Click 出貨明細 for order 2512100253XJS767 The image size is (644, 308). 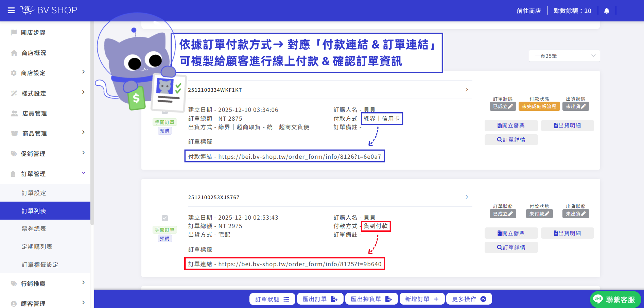pos(567,233)
